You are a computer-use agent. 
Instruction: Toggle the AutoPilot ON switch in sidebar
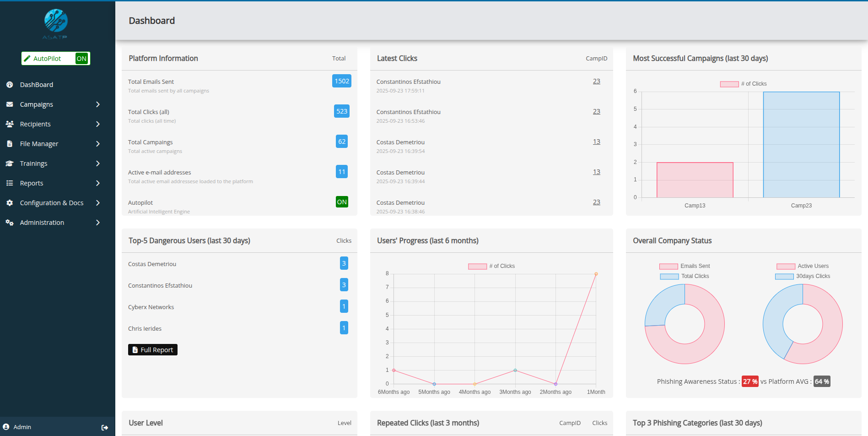(81, 59)
